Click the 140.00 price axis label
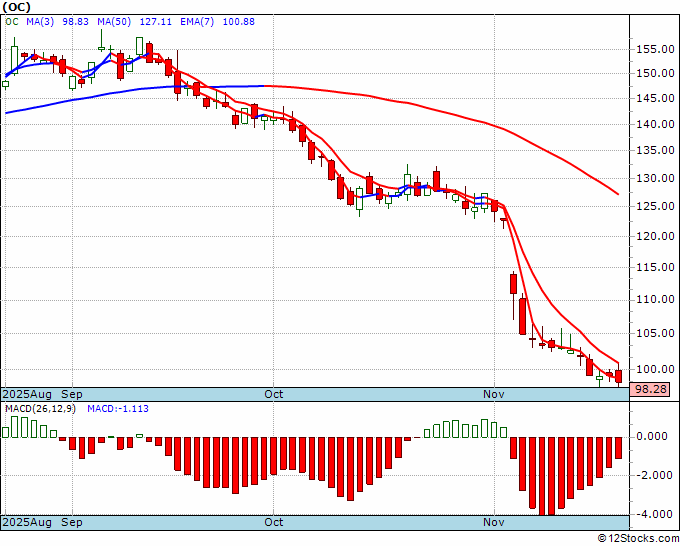Image resolution: width=680 pixels, height=546 pixels. pos(655,124)
